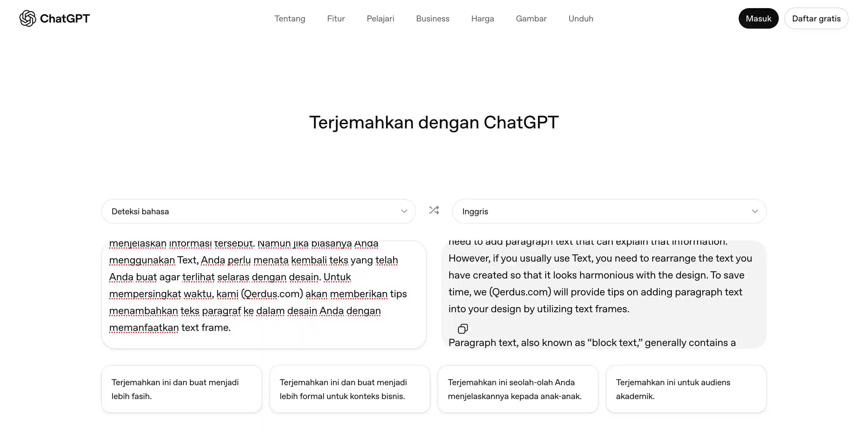Choose 'menjelaskannya kepada anak-anak' suggestion card
Image resolution: width=868 pixels, height=437 pixels.
(518, 389)
